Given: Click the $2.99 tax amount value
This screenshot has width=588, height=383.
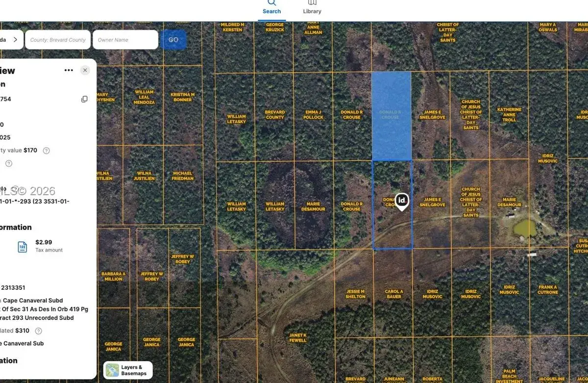Looking at the screenshot, I should [x=44, y=242].
